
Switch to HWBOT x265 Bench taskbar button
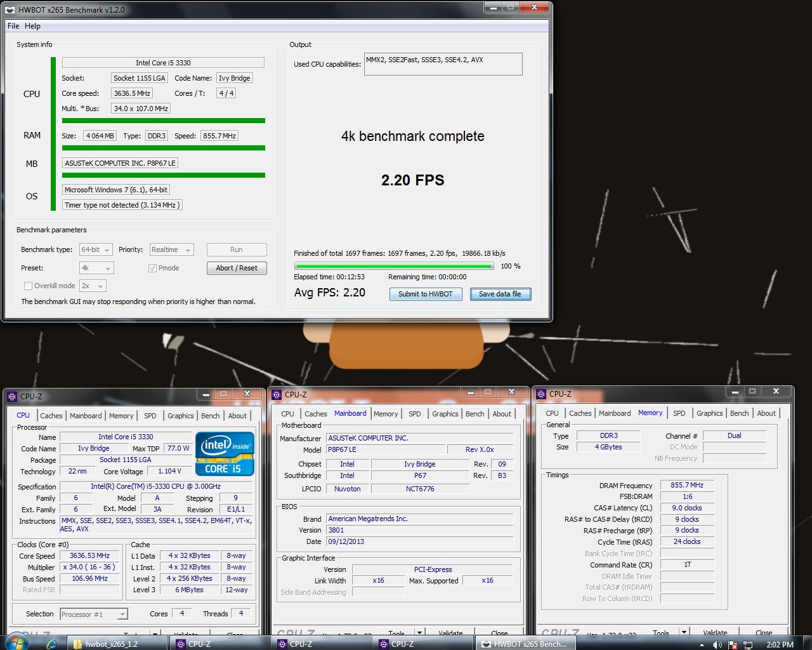coord(526,644)
